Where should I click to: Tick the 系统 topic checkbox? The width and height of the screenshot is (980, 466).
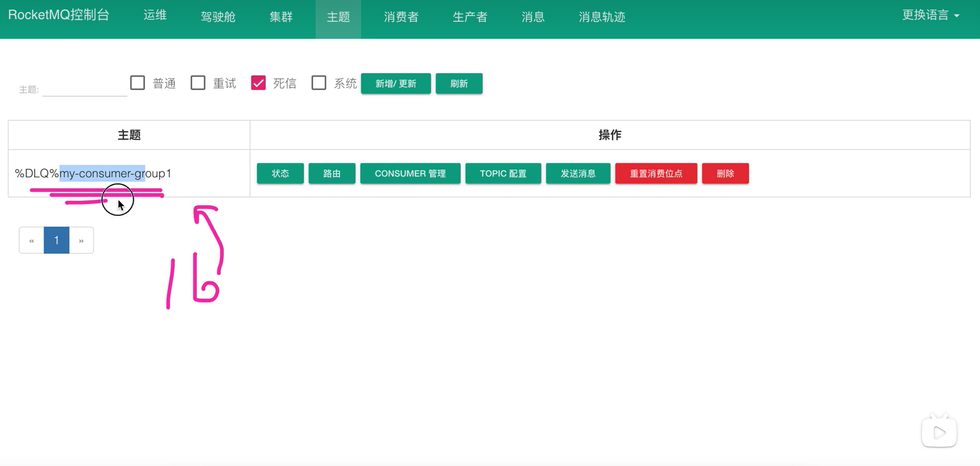pyautogui.click(x=319, y=83)
